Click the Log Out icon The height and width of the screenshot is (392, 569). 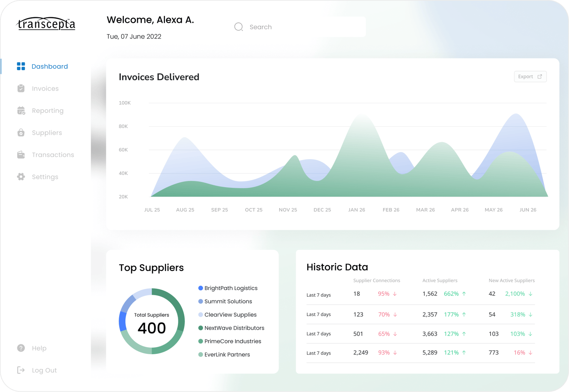[21, 370]
